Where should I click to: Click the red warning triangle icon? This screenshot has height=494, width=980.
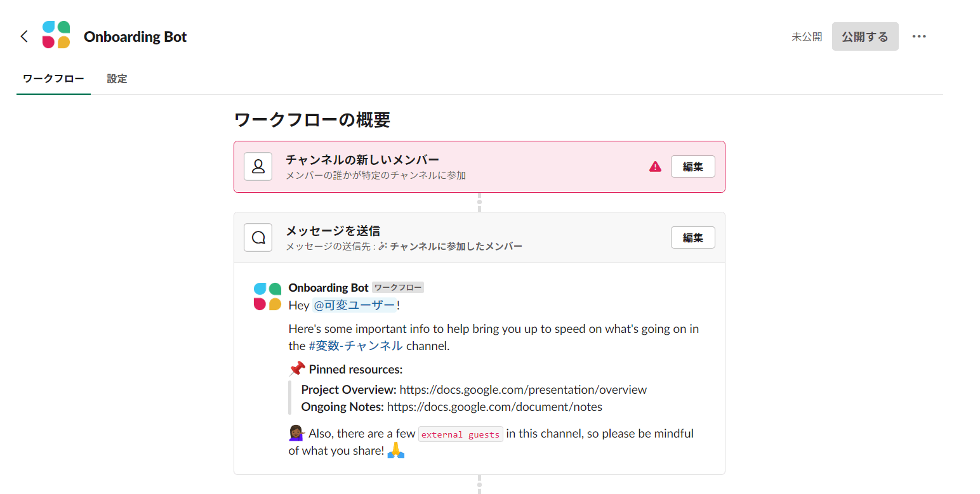[655, 167]
